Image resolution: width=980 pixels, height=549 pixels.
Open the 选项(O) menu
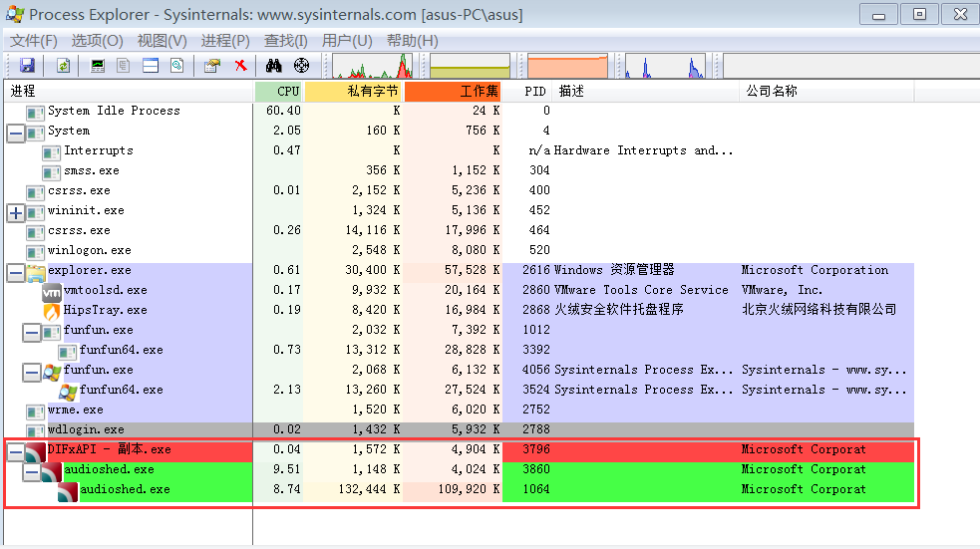point(97,41)
